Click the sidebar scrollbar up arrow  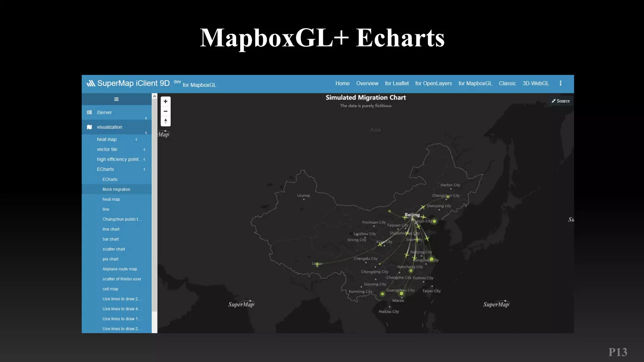(x=154, y=96)
